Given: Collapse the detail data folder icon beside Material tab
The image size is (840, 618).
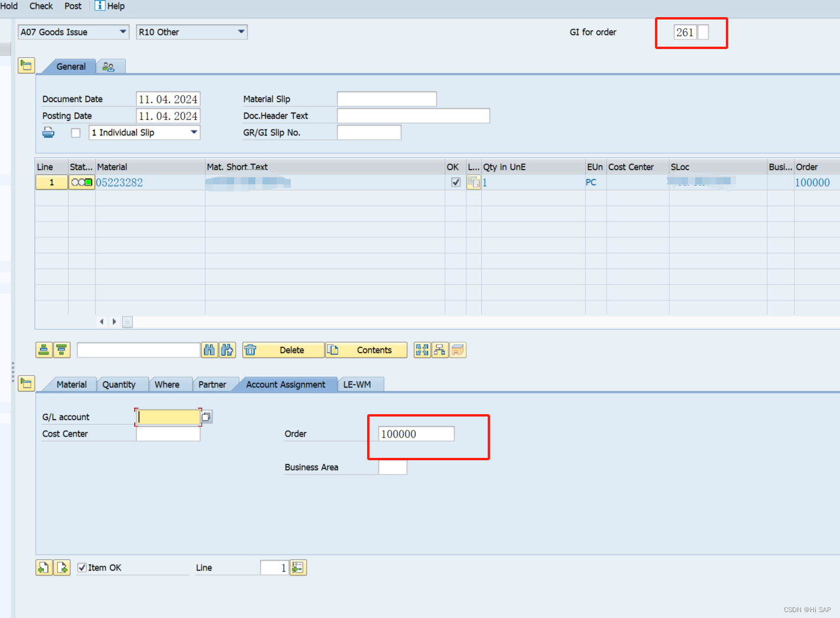Looking at the screenshot, I should tap(26, 383).
